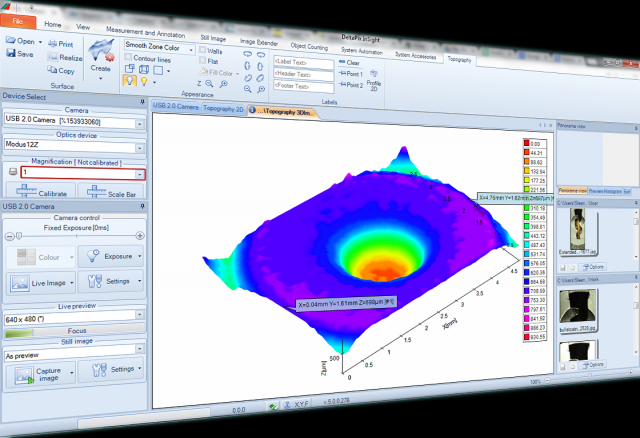640x438 pixels.
Task: Click the yellow light bulb icon
Action: tap(144, 81)
